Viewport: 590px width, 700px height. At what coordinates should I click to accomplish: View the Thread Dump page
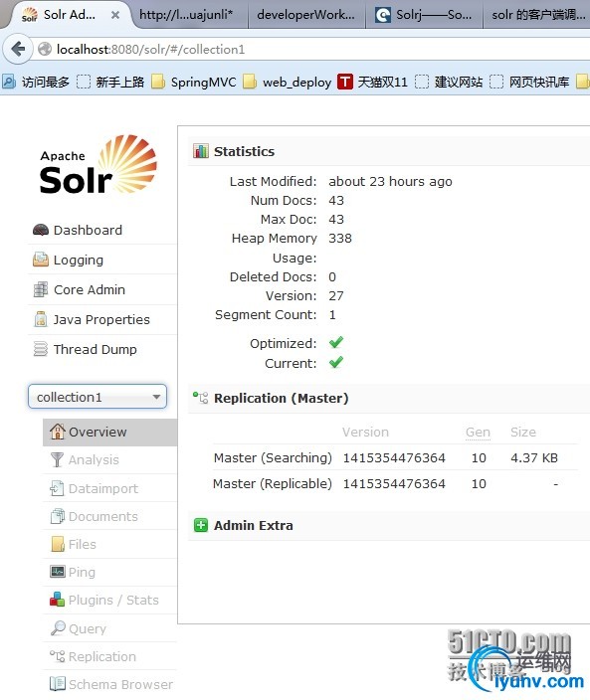[96, 350]
